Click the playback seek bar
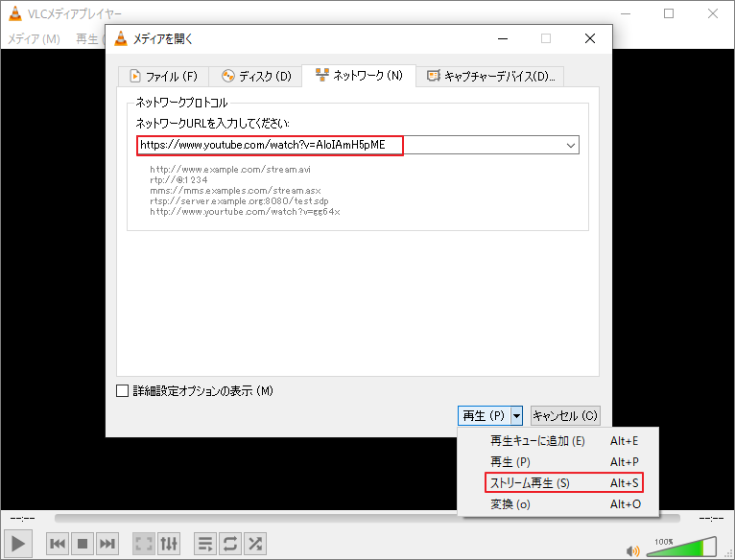The image size is (735, 560). [367, 518]
